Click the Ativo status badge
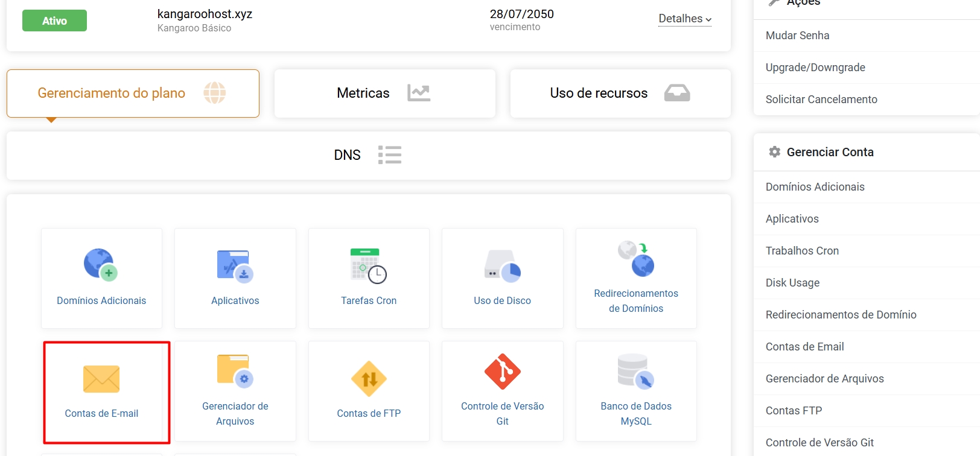Screen dimensions: 980x456 54,21
